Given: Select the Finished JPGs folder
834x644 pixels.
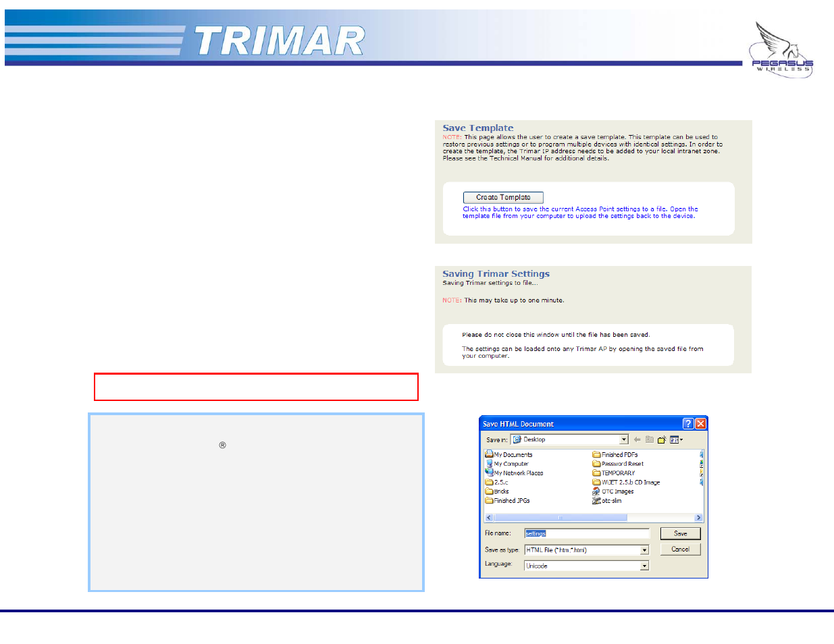Looking at the screenshot, I should coord(507,501).
